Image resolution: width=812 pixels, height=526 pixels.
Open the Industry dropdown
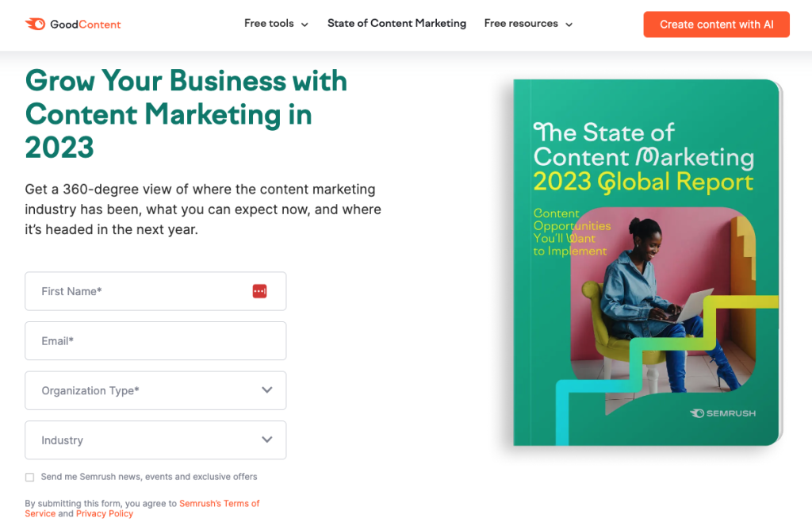(155, 440)
